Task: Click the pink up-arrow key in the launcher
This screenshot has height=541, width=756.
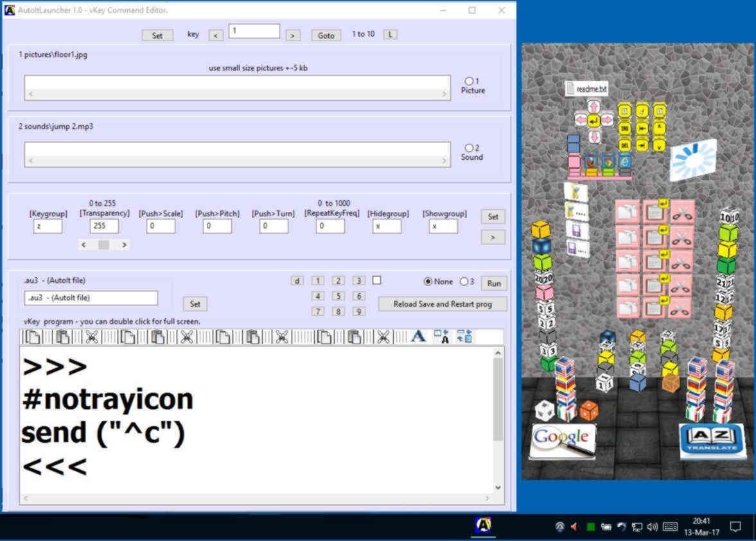Action: (594, 105)
